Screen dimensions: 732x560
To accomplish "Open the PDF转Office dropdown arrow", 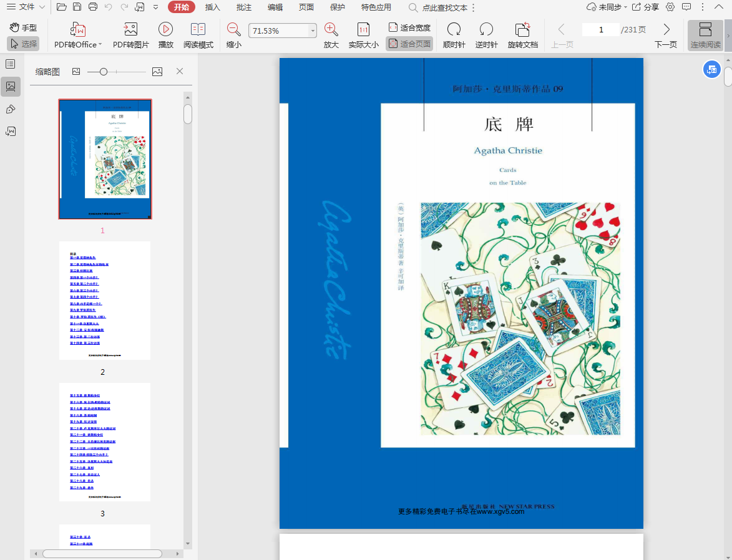I will 102,45.
